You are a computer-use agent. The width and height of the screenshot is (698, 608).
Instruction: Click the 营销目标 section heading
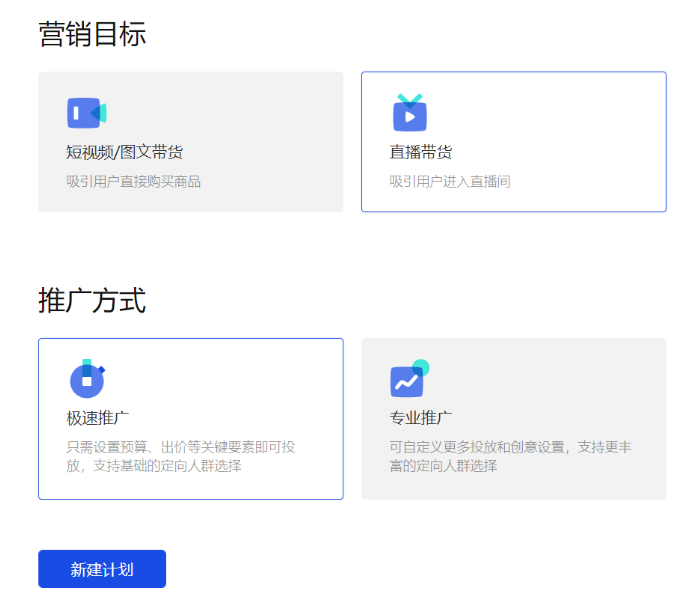point(92,34)
